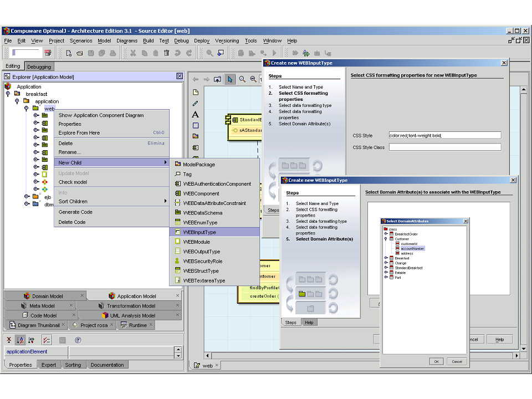Open the Scenarios menu
Screen dimensions: 532x399
click(x=81, y=40)
